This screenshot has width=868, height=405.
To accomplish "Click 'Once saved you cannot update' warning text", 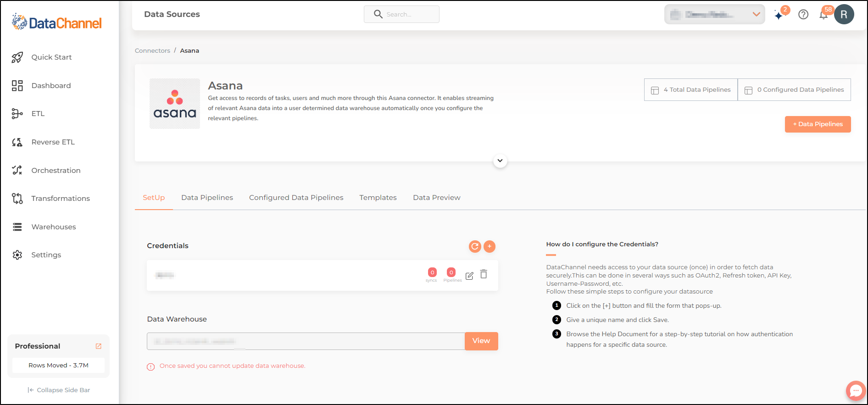I will click(232, 366).
